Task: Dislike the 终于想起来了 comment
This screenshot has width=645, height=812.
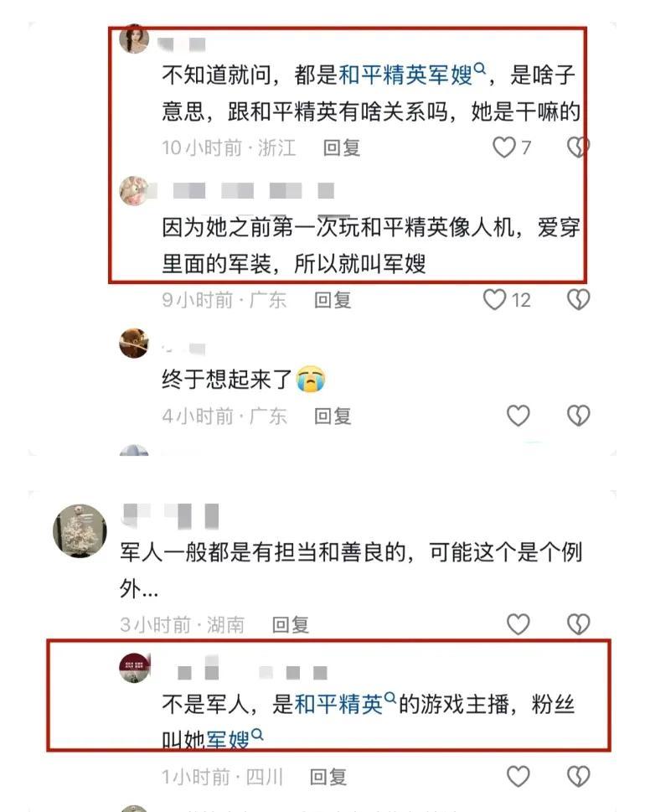Action: pyautogui.click(x=578, y=416)
